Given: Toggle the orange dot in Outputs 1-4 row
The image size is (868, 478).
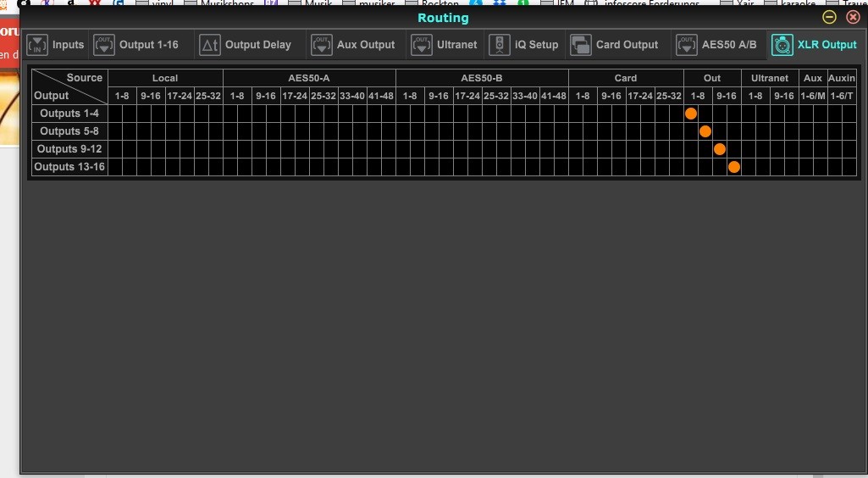Looking at the screenshot, I should (691, 114).
